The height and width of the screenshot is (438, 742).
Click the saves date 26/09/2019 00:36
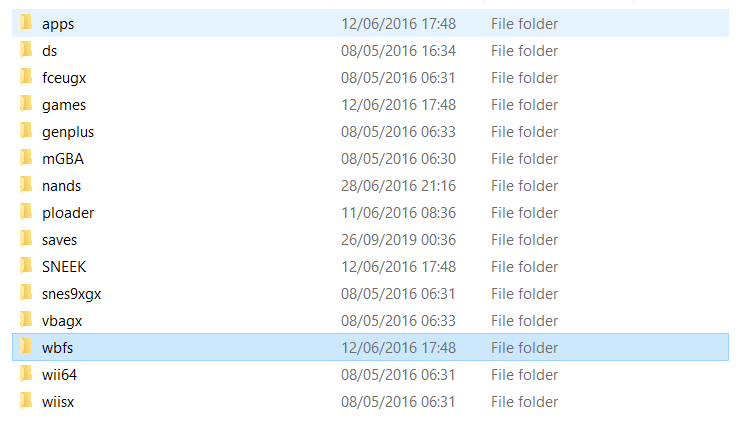(398, 240)
